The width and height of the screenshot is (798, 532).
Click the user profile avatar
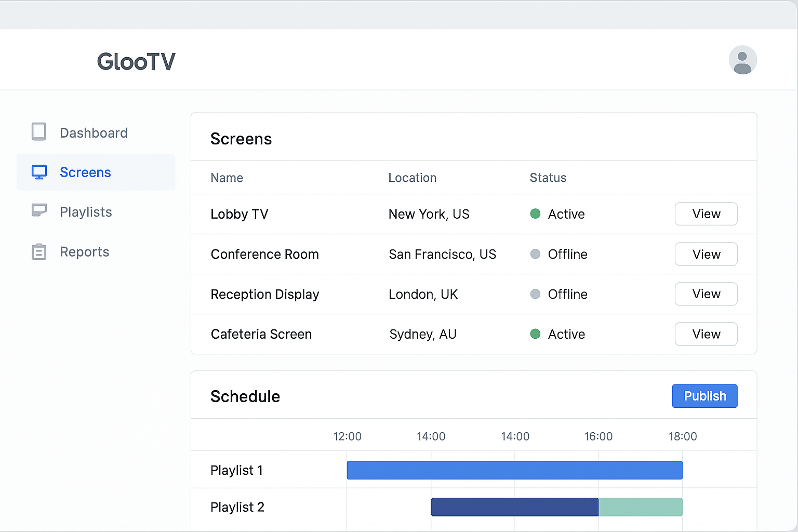(743, 60)
